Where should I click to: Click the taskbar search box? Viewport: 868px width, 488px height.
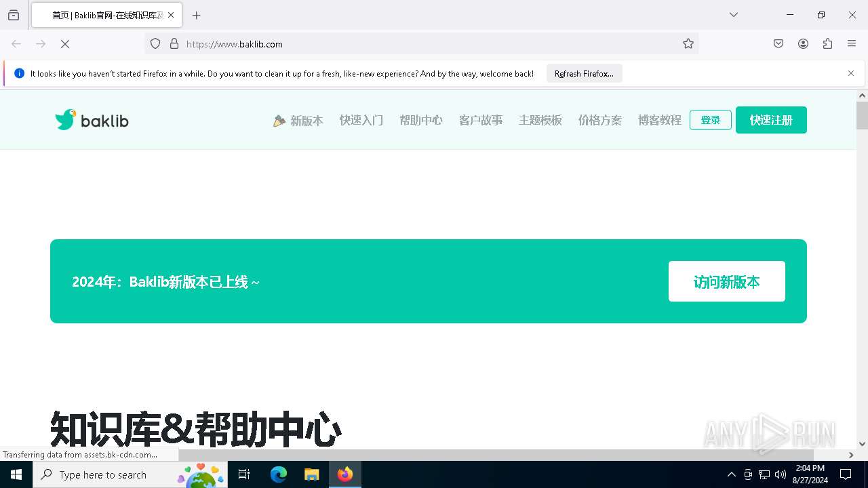129,474
